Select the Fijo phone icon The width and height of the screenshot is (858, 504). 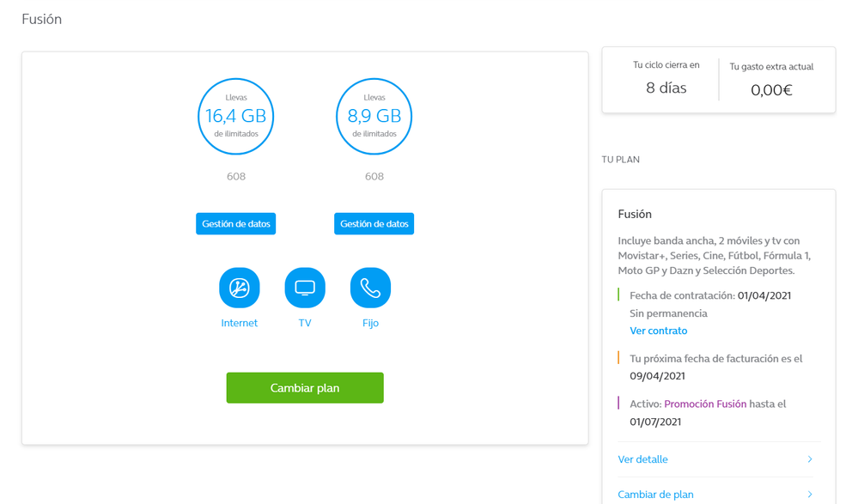click(370, 288)
